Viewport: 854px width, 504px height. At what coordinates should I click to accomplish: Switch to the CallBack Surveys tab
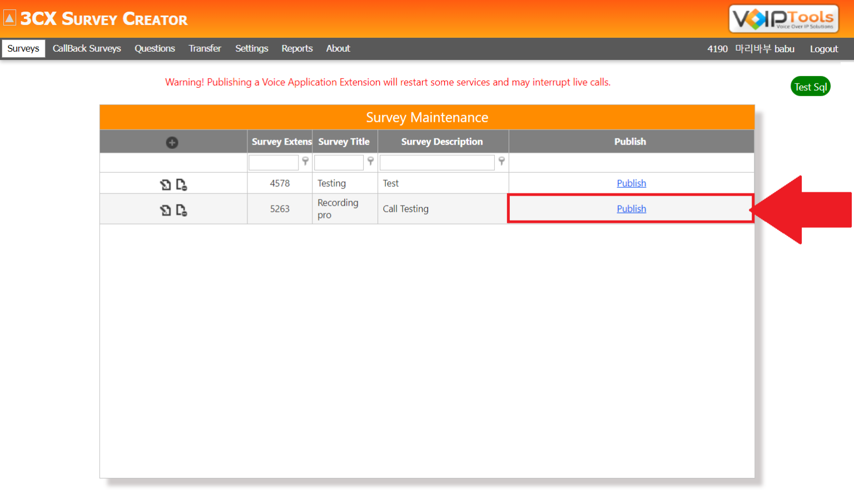pyautogui.click(x=87, y=48)
